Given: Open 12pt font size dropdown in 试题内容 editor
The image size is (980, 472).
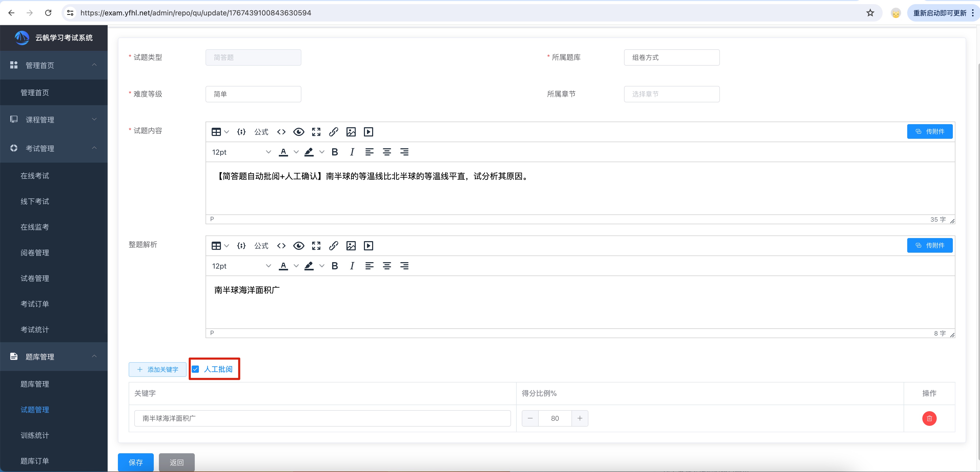Looking at the screenshot, I should (242, 152).
